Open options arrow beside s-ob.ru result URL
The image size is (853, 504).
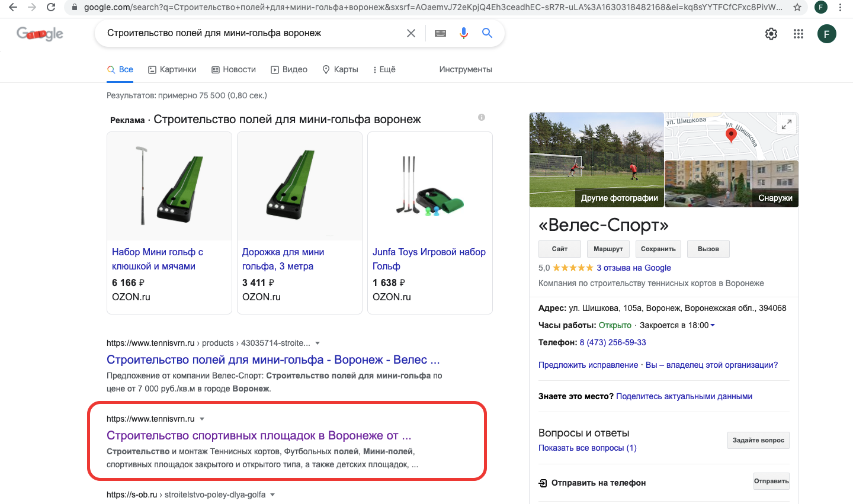tap(272, 495)
